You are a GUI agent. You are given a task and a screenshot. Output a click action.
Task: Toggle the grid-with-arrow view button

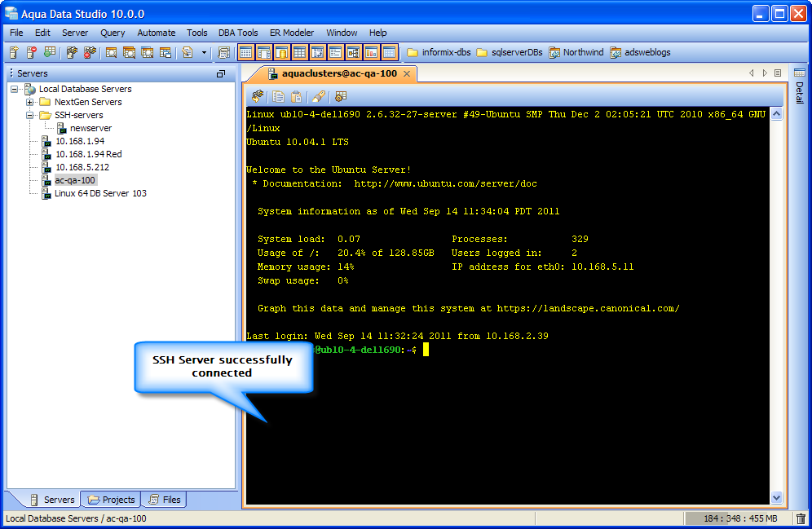pyautogui.click(x=317, y=52)
